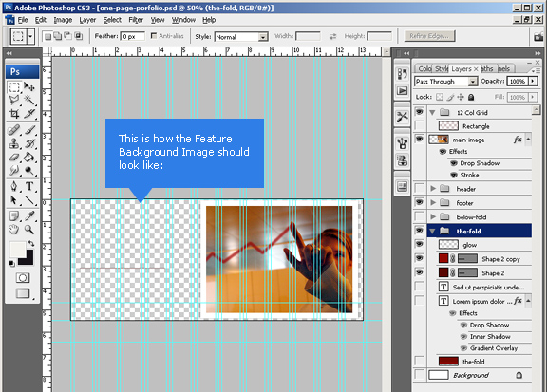Choose Add to selection mode icon
Image resolution: width=547 pixels, height=392 pixels.
[58, 36]
